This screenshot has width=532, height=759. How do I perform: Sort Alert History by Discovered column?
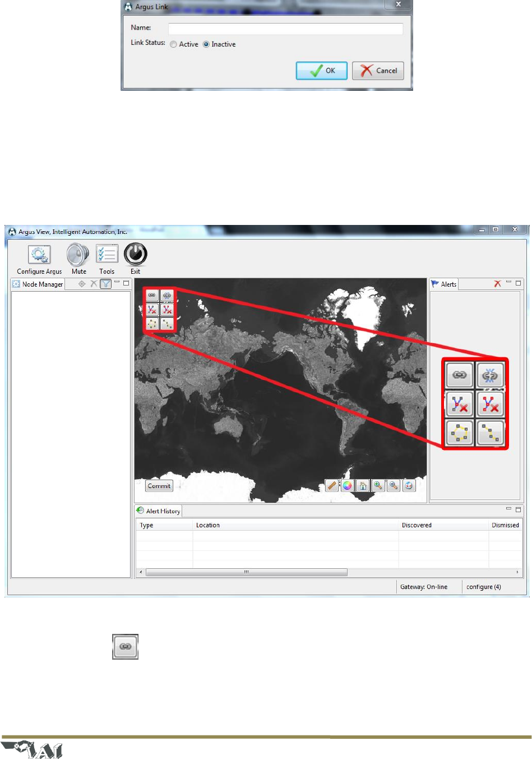443,525
